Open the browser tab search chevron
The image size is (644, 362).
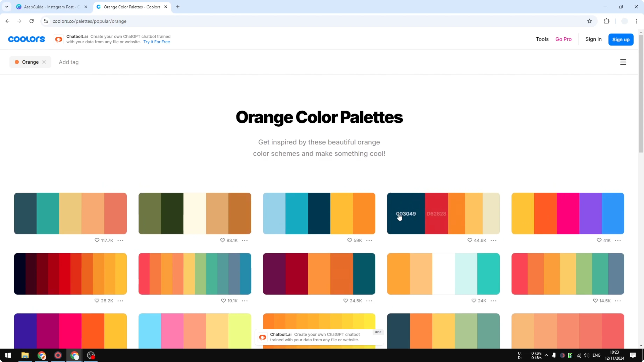point(6,7)
